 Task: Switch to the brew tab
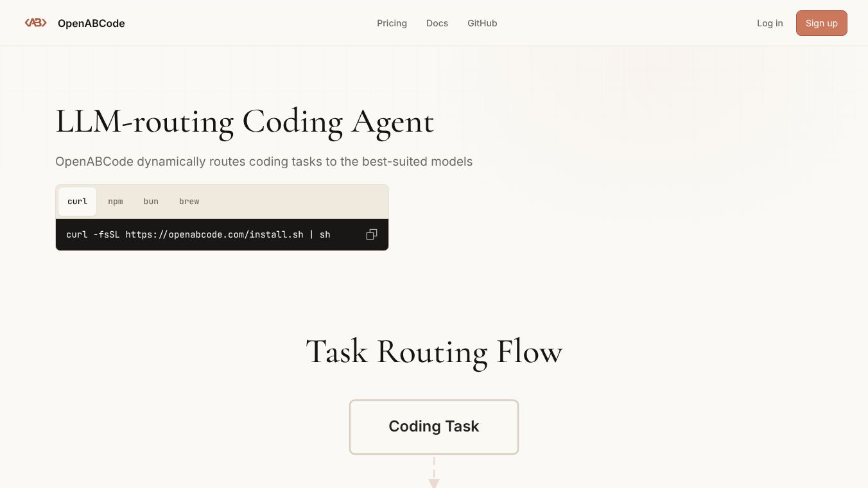tap(189, 202)
